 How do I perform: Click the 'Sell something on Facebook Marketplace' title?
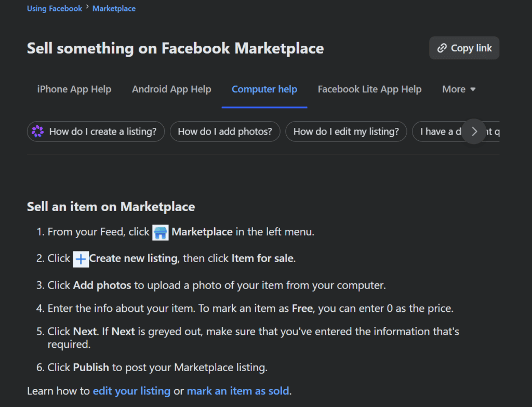pos(176,48)
